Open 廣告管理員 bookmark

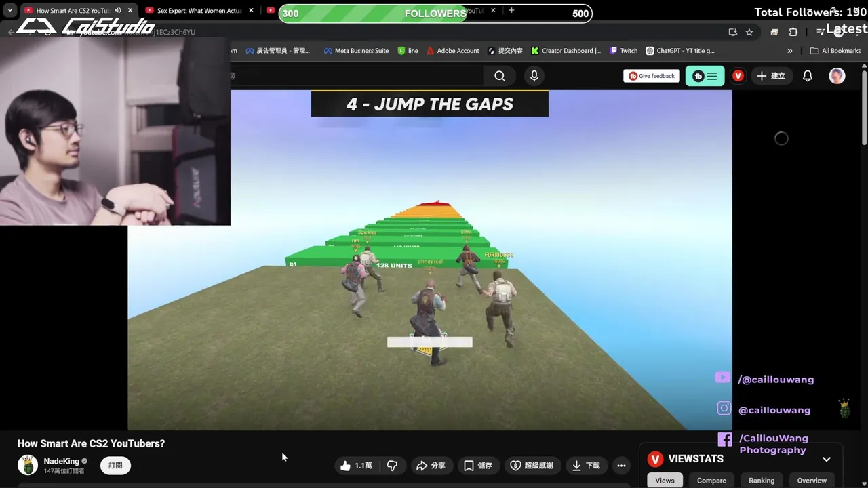(277, 51)
